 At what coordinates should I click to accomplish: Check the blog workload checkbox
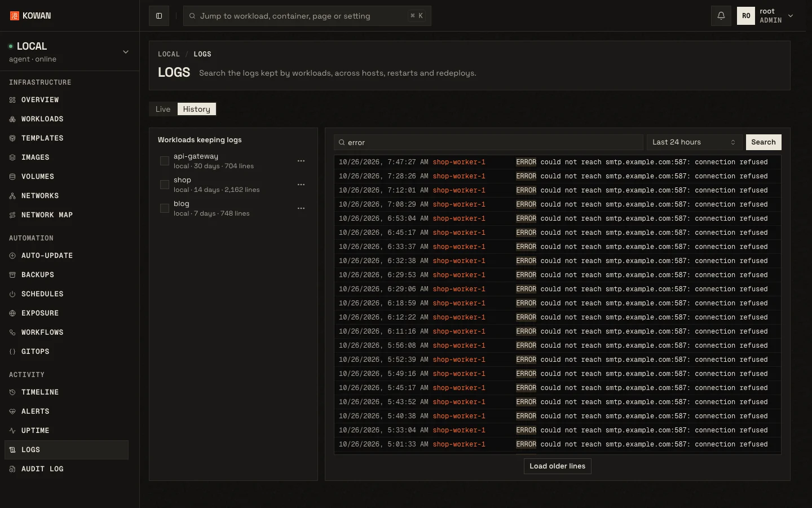165,208
